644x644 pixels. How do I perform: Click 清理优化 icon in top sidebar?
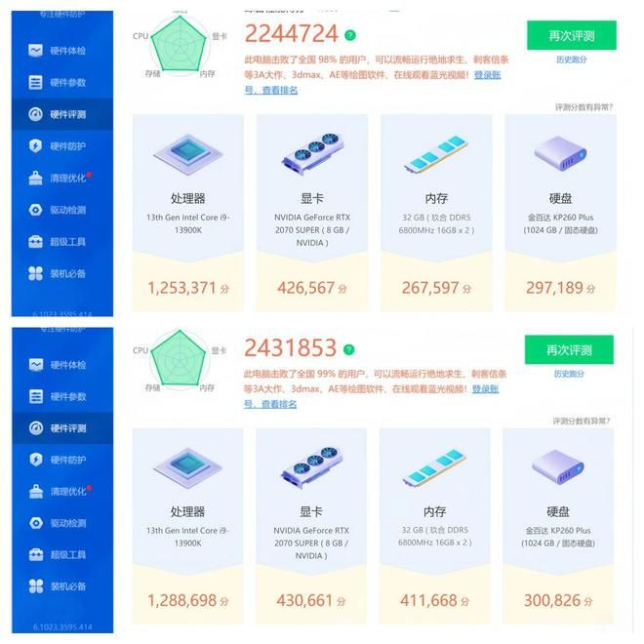pyautogui.click(x=35, y=178)
